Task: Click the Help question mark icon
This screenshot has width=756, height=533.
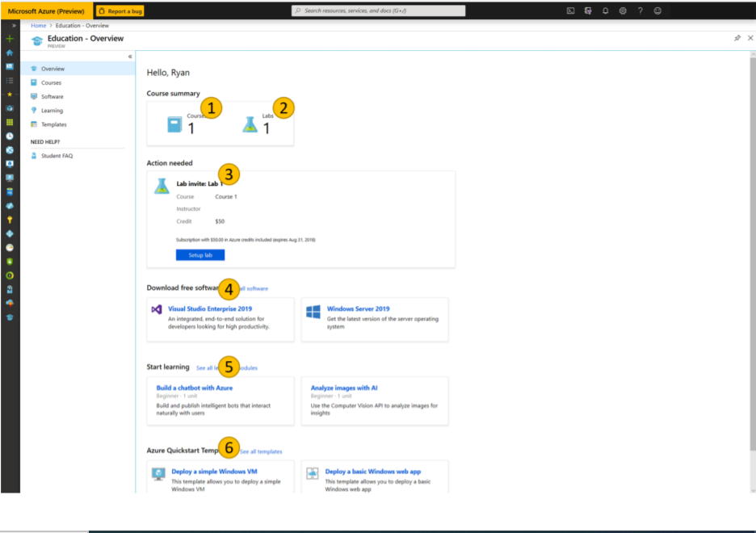Action: [640, 10]
